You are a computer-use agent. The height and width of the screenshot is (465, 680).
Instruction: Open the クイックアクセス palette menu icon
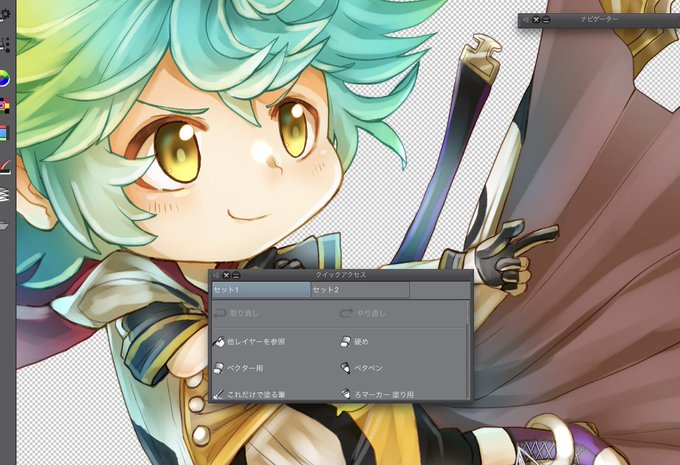[x=216, y=275]
